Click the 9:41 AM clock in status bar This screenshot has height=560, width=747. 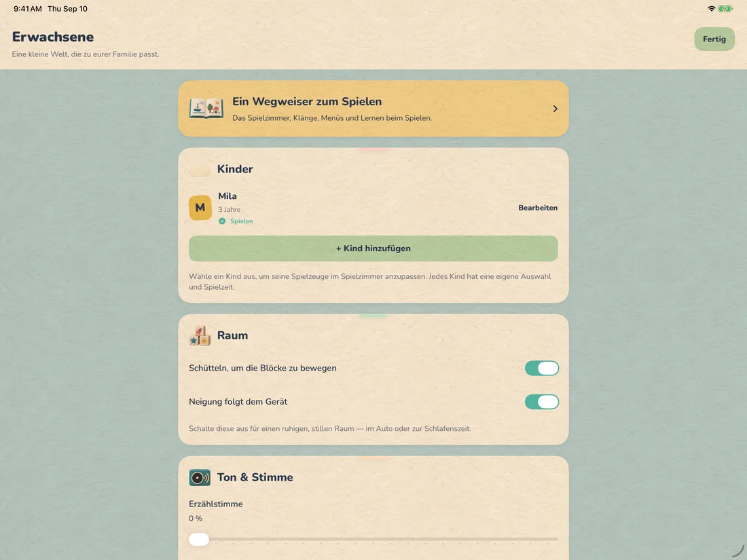(28, 9)
